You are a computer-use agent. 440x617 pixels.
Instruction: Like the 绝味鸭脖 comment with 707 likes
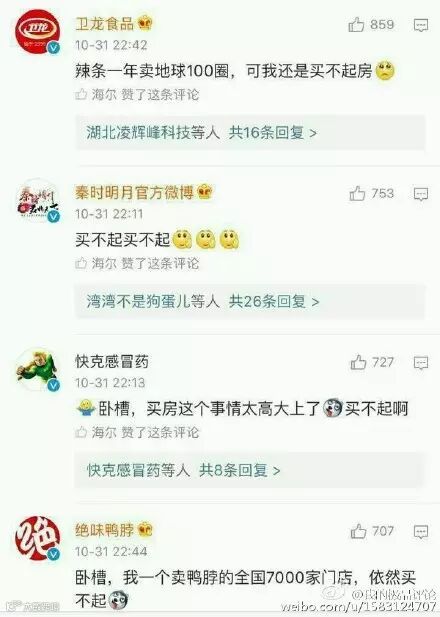[359, 531]
